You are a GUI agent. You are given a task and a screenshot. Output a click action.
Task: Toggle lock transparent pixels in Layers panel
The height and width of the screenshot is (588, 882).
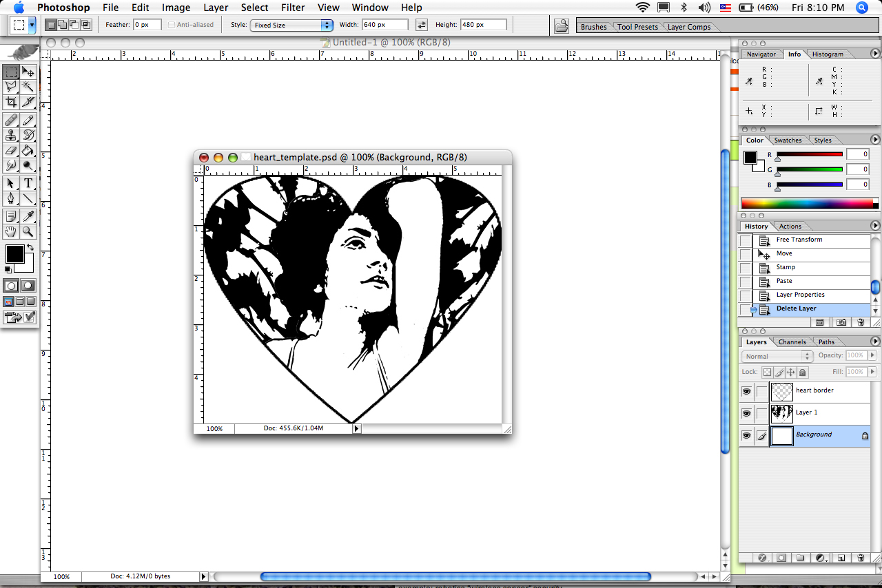766,372
